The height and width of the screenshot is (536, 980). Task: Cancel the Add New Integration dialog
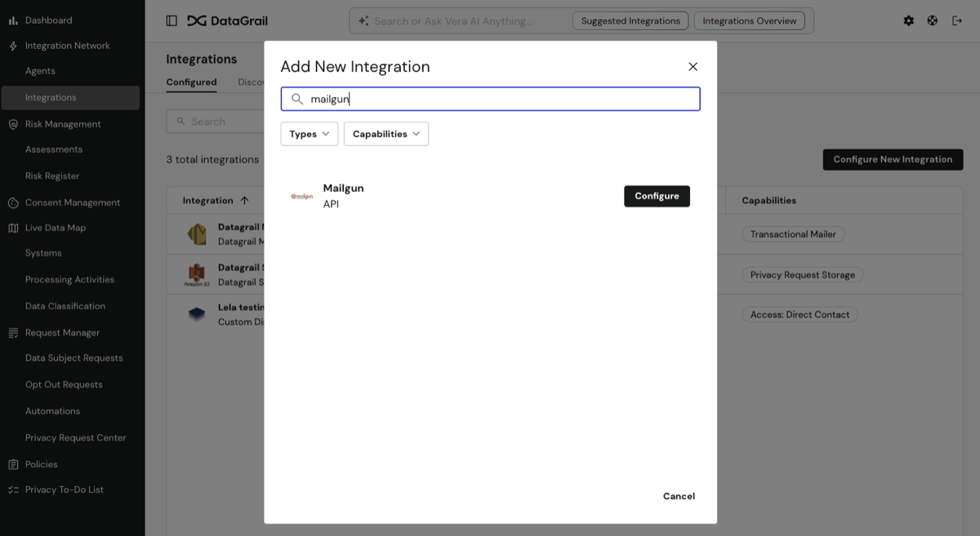point(679,496)
